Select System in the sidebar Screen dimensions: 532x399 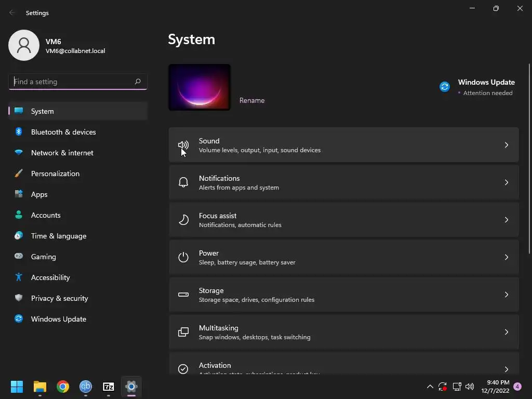78,111
